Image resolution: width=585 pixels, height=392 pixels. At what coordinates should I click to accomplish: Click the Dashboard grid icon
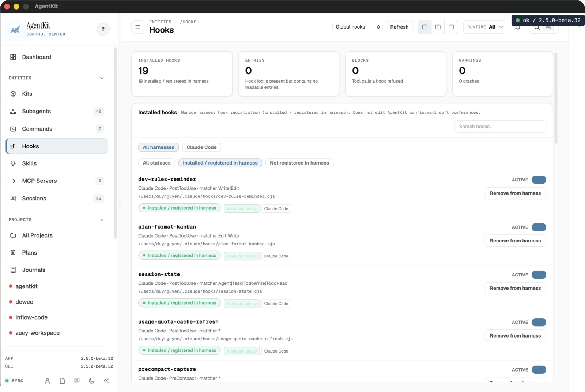point(13,57)
